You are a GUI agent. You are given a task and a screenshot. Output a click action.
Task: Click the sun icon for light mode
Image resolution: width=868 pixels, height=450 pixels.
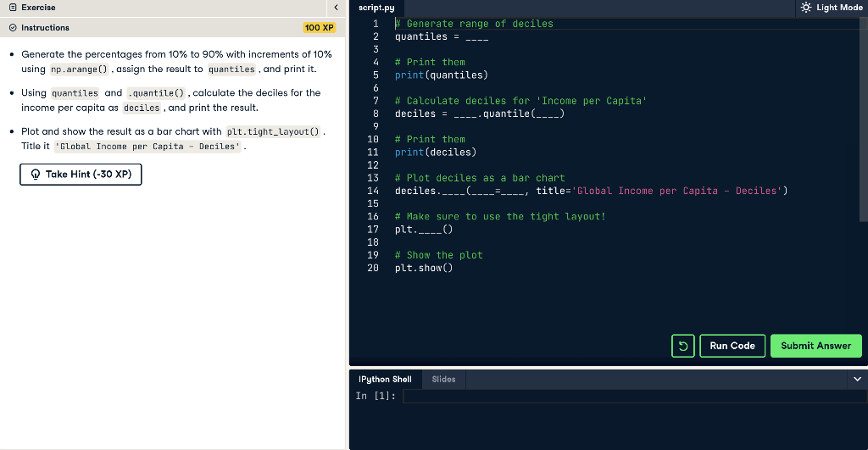coord(806,8)
